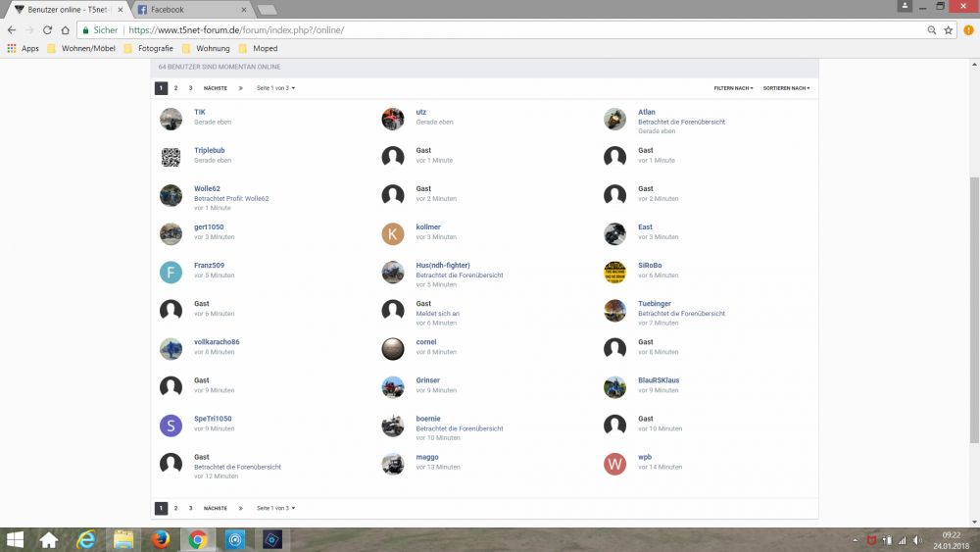Click the browser back arrow
The image size is (980, 552).
point(11,30)
